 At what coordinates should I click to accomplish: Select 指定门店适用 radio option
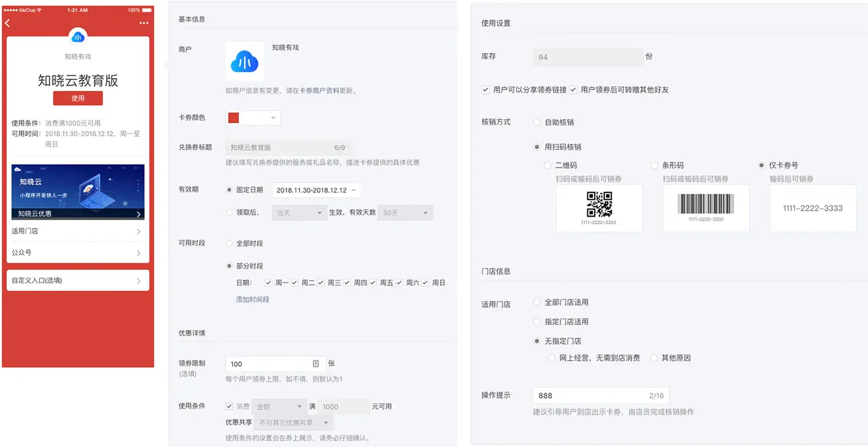(x=536, y=322)
